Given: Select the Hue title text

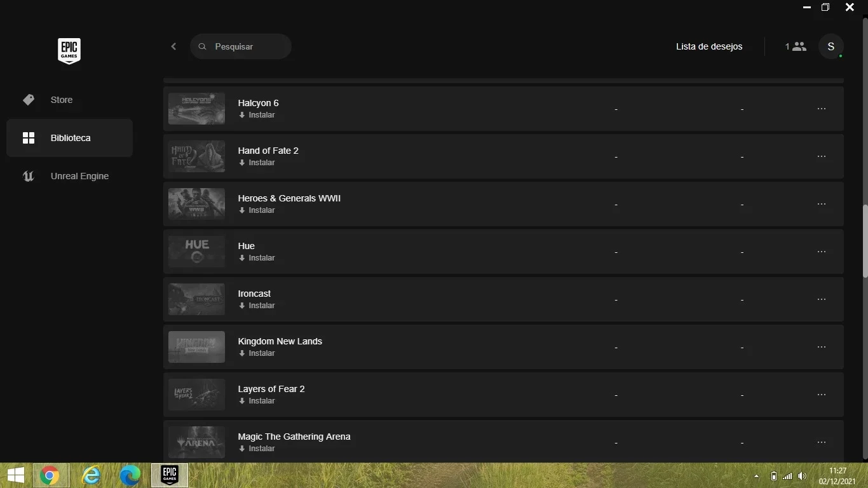Looking at the screenshot, I should tap(246, 246).
